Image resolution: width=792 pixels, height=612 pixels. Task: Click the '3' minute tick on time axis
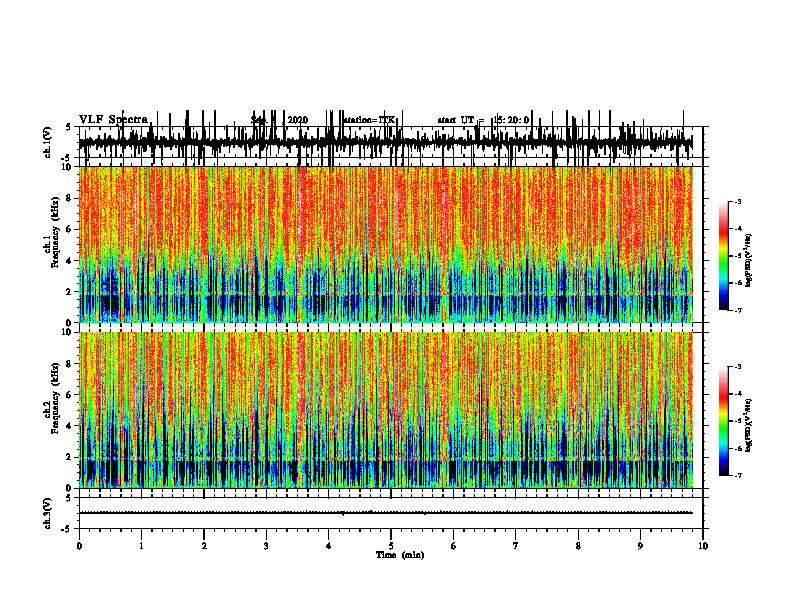266,546
